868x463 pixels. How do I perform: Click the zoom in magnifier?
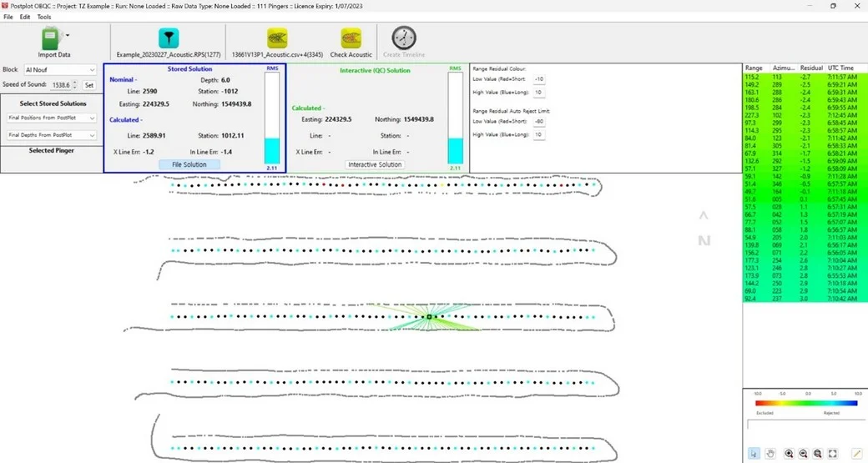(789, 453)
